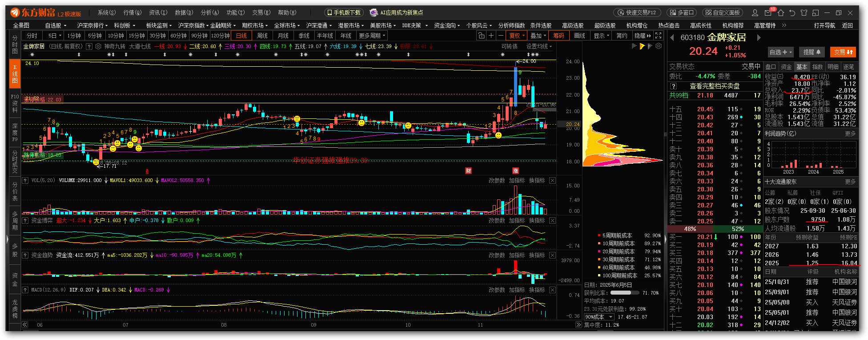The image size is (868, 340).
Task: Click the orange 交易 button
Action: click(843, 52)
